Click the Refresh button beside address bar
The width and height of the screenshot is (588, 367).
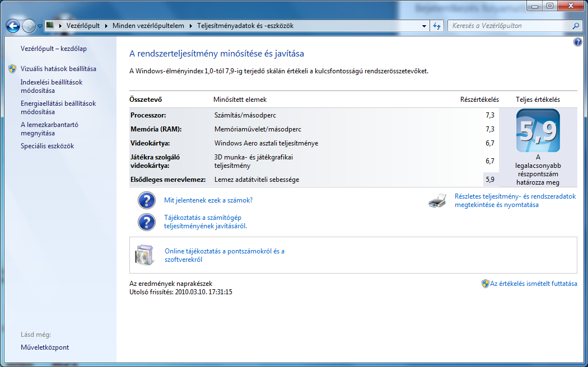tap(437, 26)
